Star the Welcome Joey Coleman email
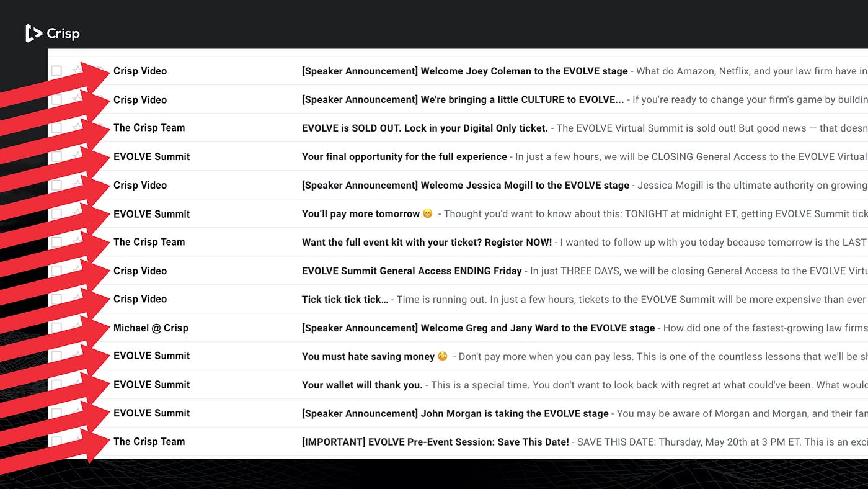 point(77,70)
